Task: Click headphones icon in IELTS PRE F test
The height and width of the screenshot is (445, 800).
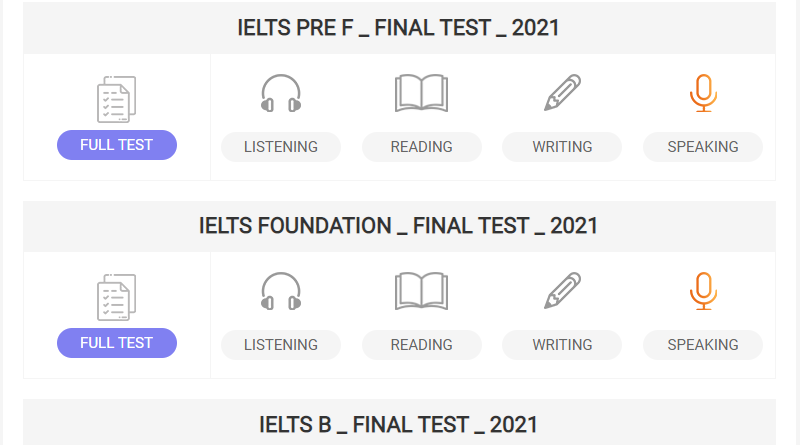Action: (281, 93)
